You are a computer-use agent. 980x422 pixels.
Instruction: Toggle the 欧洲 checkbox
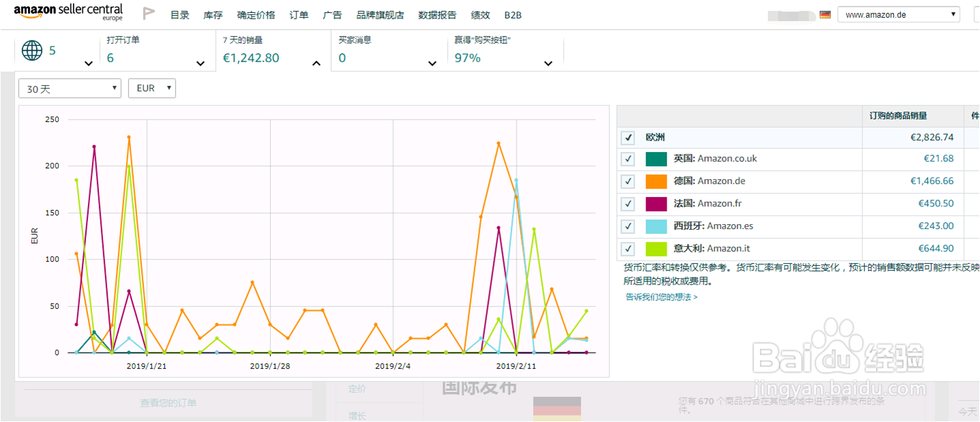tap(628, 138)
